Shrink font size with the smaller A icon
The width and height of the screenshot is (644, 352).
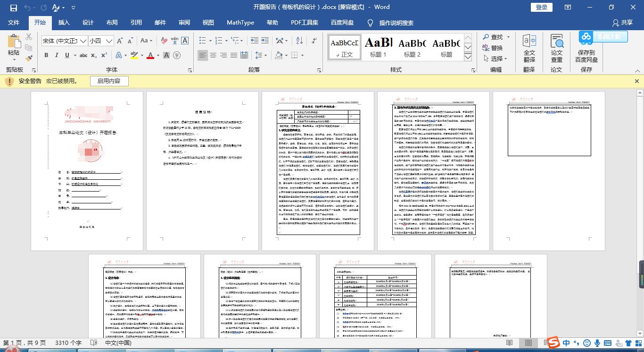click(131, 41)
